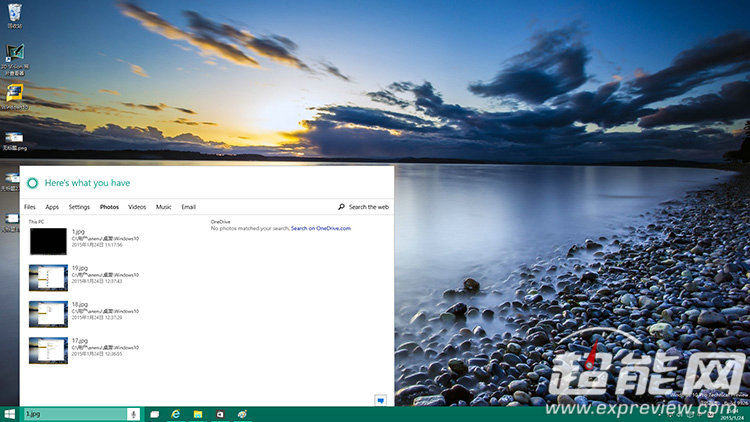This screenshot has height=422, width=750.
Task: Click the Cortana circle icon
Action: 32,183
